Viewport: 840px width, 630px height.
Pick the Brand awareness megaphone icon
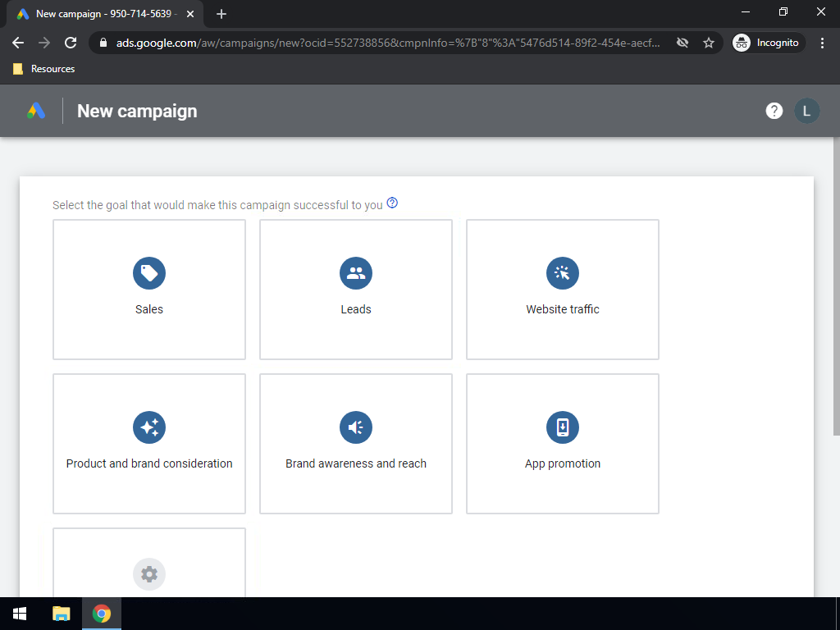[356, 427]
